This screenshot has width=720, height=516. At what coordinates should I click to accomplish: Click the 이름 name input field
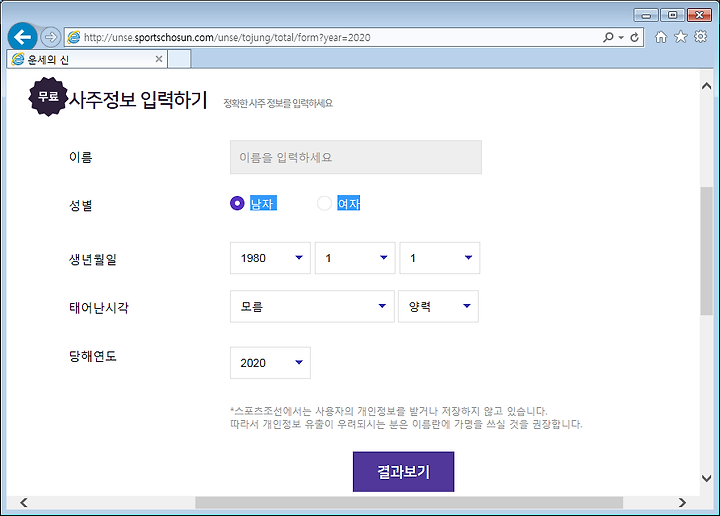tap(356, 157)
